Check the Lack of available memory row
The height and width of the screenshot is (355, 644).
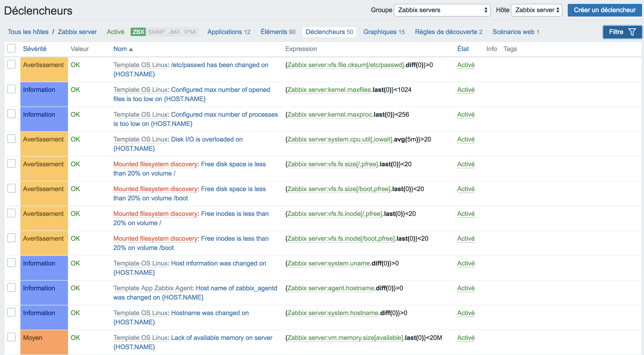click(x=11, y=337)
